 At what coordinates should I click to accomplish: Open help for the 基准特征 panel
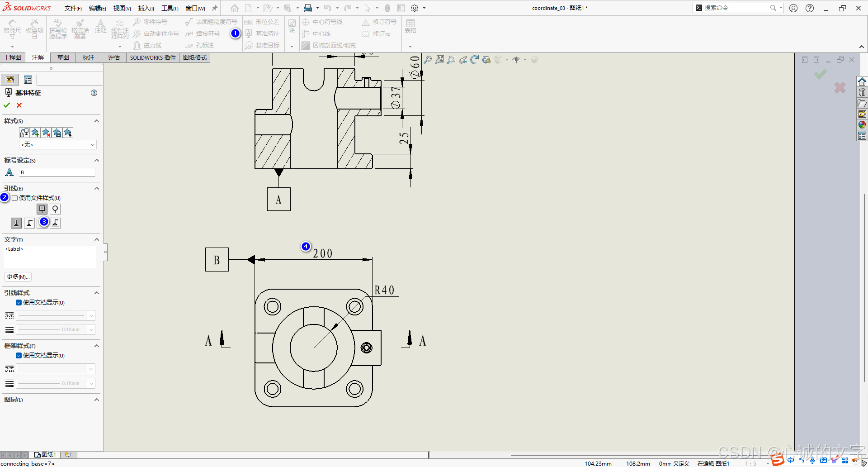click(94, 93)
